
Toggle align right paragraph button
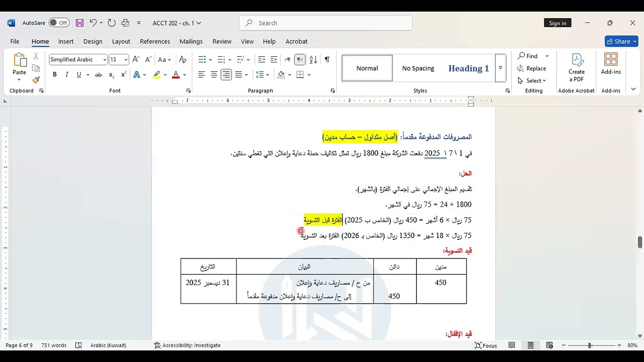coord(226,75)
